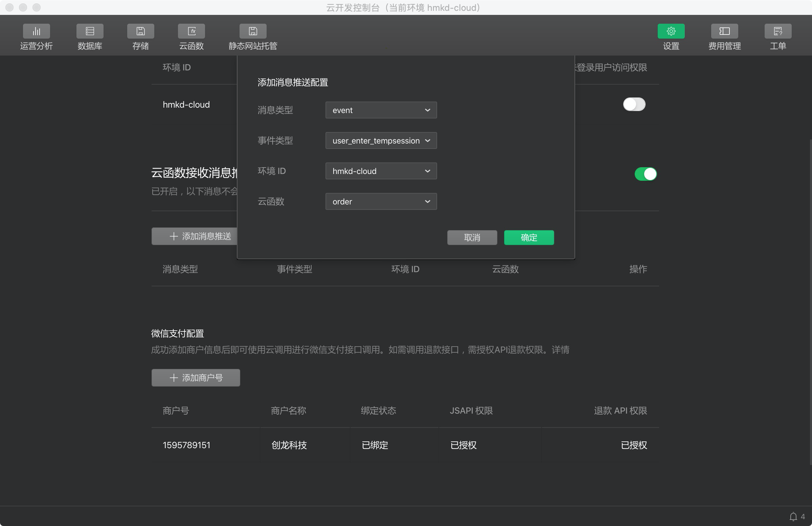Expand the 事件类型 user_enter_tempsession dropdown

[381, 140]
